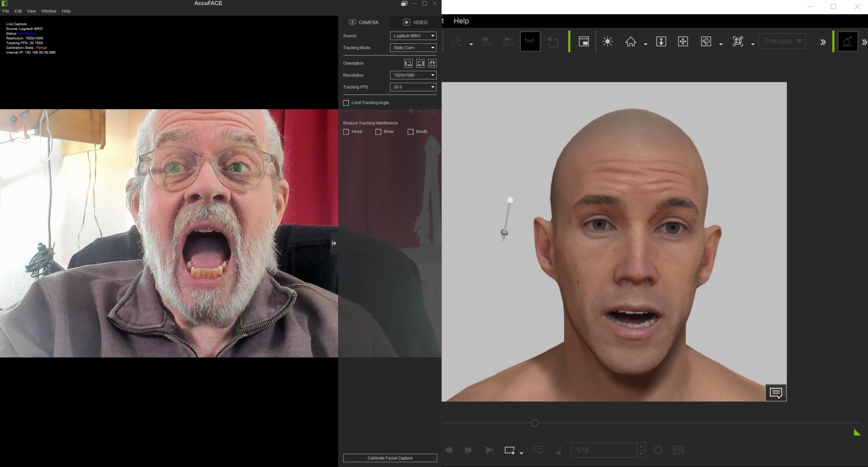
Task: Switch to the CAMERA tab
Action: (x=364, y=22)
